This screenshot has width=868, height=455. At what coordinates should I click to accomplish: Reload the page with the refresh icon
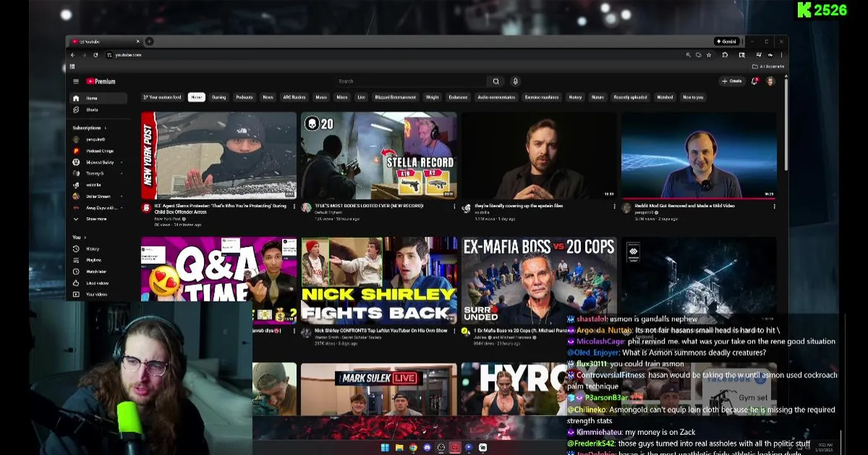(x=95, y=55)
